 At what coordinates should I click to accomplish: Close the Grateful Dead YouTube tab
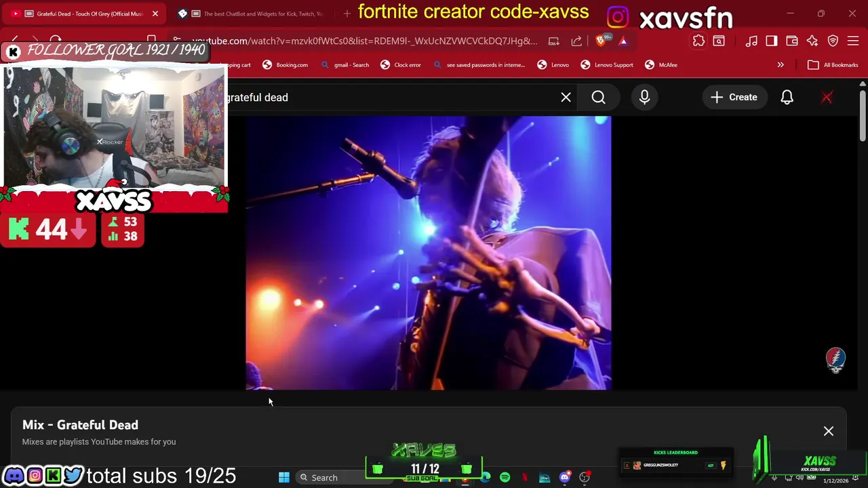click(155, 14)
